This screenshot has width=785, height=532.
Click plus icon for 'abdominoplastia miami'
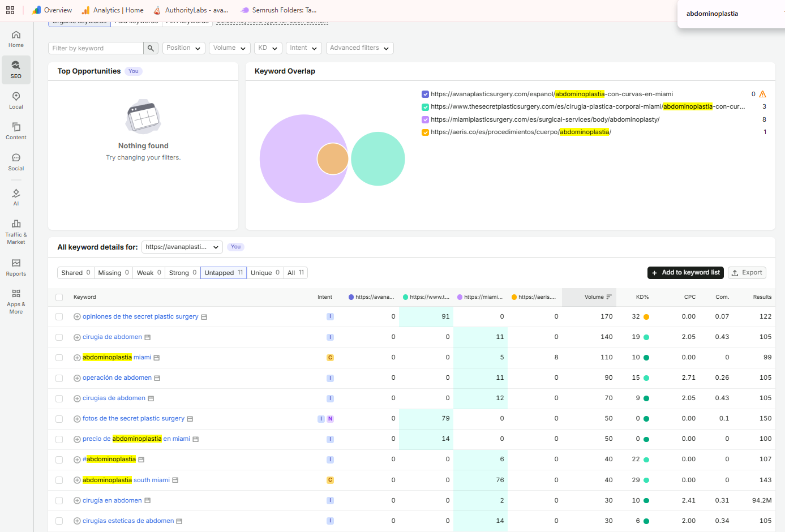77,358
